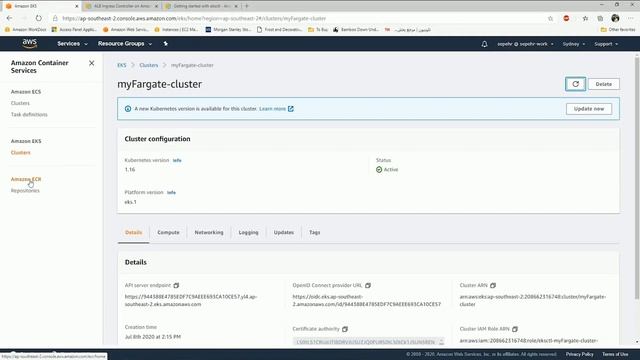Close the Amazon Container Services sidebar
Screen dimensions: 640x360
(91, 63)
